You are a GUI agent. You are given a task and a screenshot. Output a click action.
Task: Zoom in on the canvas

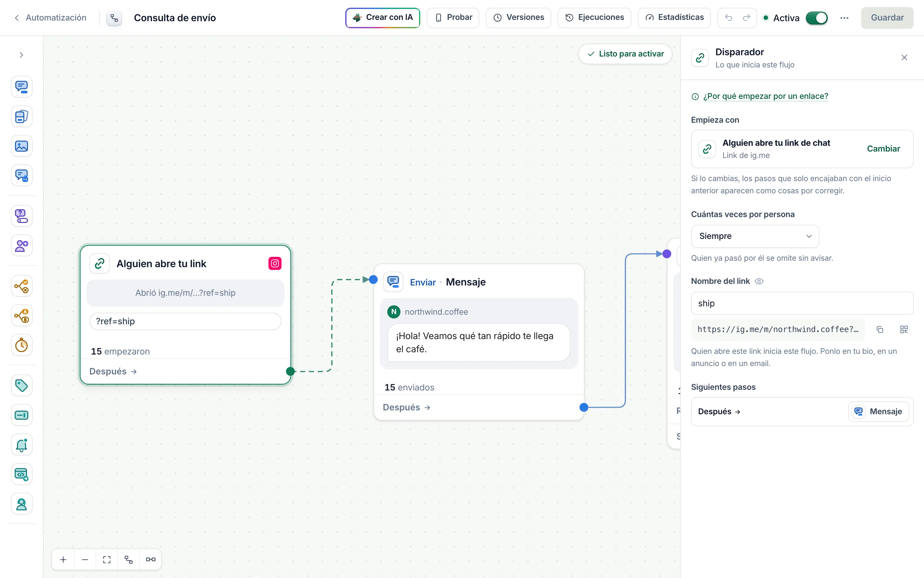(x=64, y=560)
